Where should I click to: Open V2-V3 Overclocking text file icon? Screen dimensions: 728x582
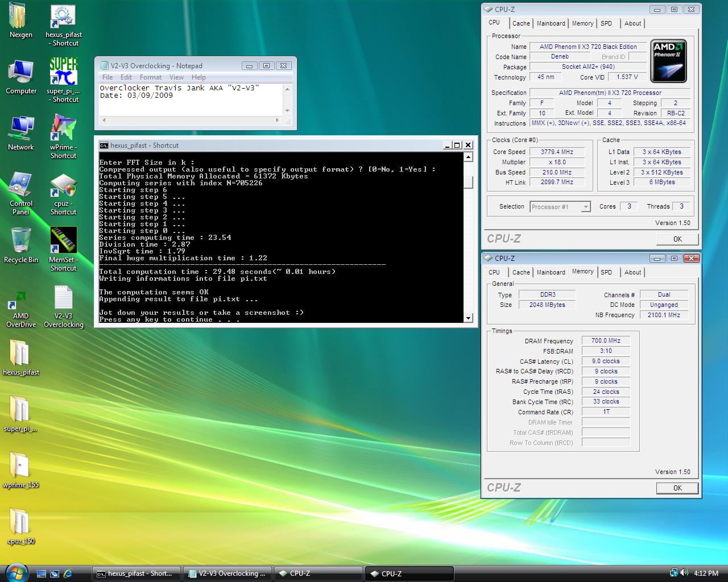click(x=64, y=307)
